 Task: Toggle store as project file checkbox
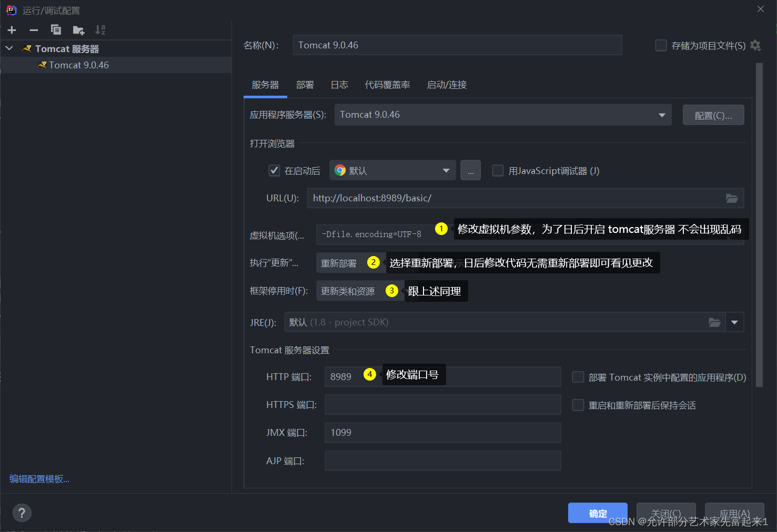(661, 45)
